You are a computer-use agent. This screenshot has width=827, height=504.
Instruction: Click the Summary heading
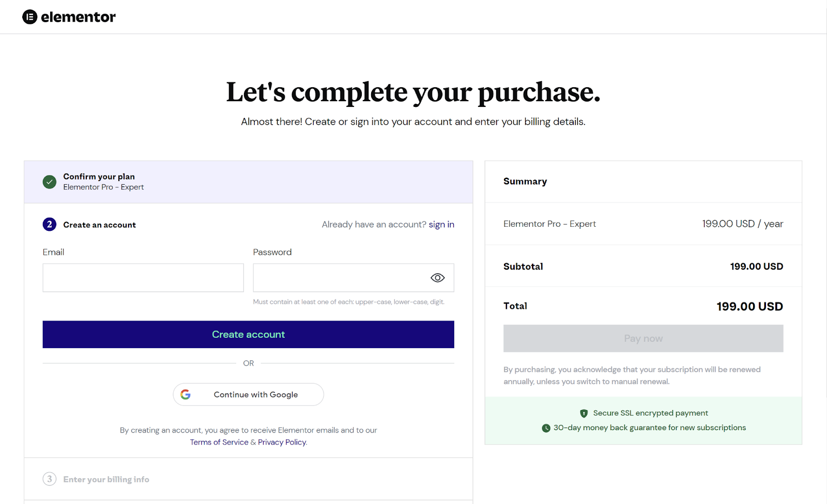[x=525, y=181]
